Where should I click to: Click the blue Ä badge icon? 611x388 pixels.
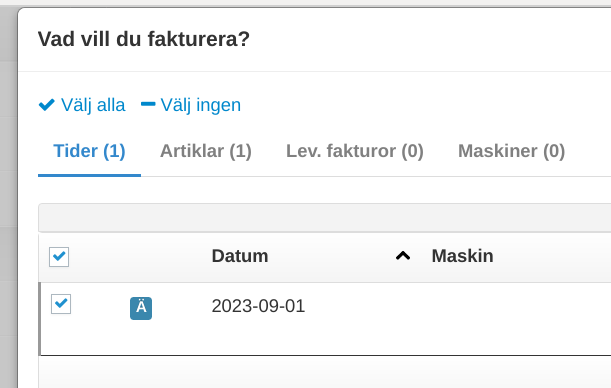pos(141,308)
